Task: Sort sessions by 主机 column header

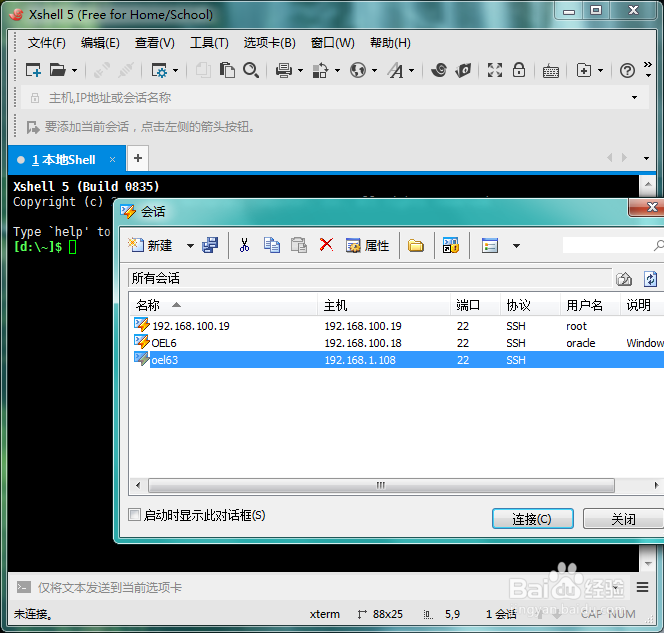Action: pos(384,305)
